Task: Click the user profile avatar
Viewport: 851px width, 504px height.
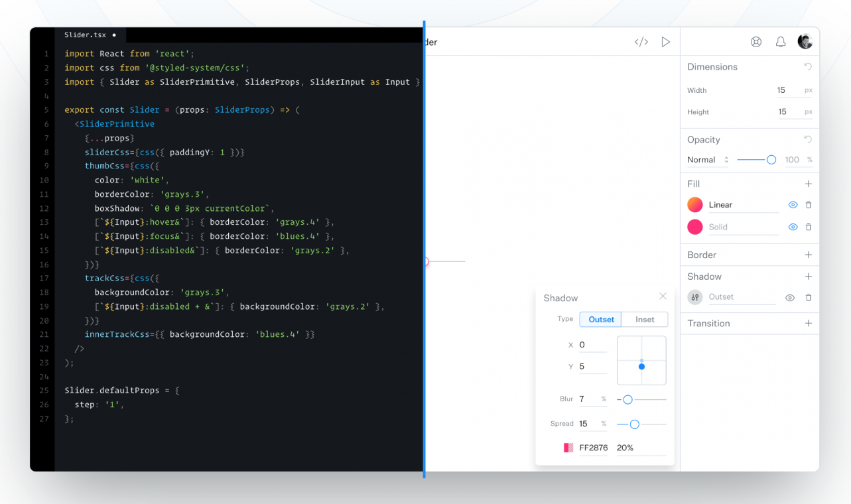Action: (x=805, y=42)
